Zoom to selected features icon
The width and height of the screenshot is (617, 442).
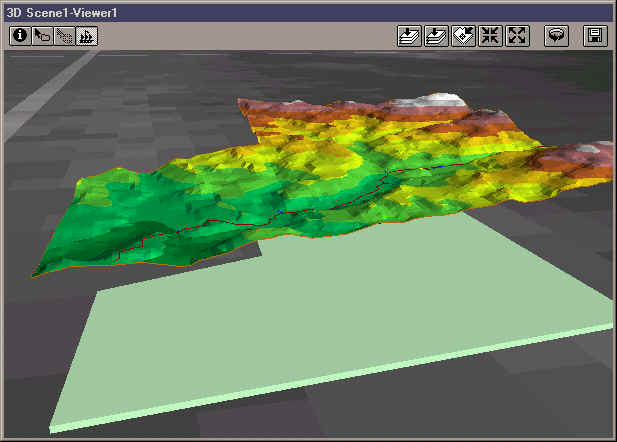[463, 36]
